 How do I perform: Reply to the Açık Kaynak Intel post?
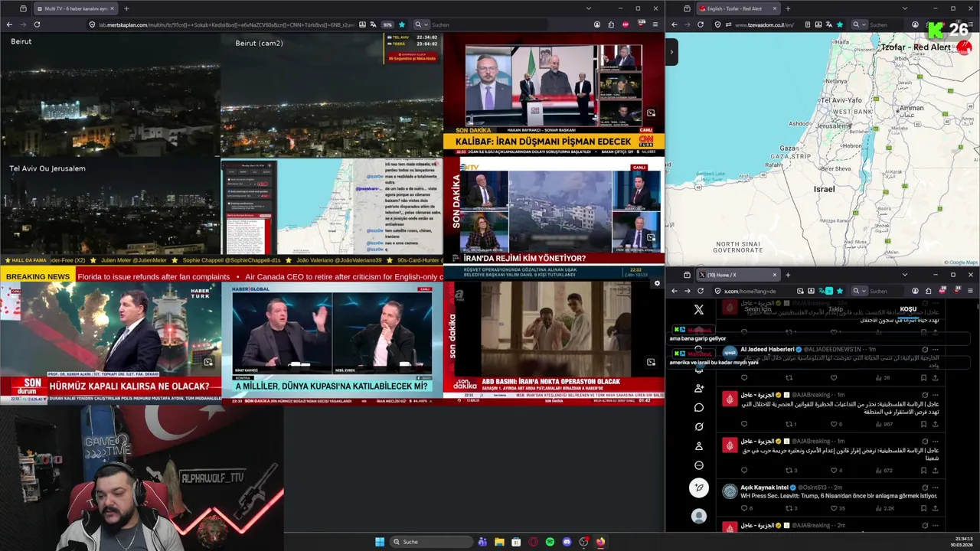click(743, 508)
